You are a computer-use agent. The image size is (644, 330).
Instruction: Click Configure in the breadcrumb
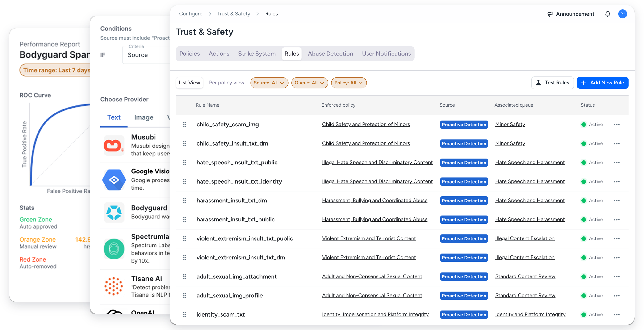(x=191, y=13)
